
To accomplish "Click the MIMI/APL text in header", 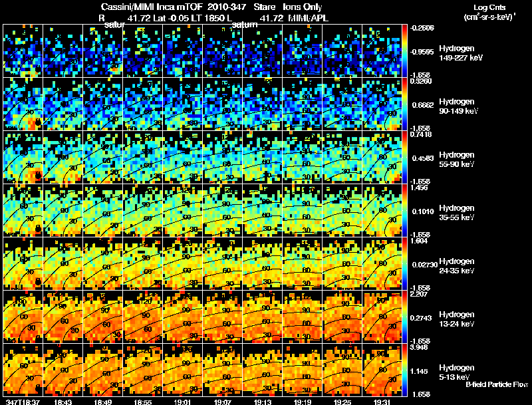I will (x=308, y=18).
